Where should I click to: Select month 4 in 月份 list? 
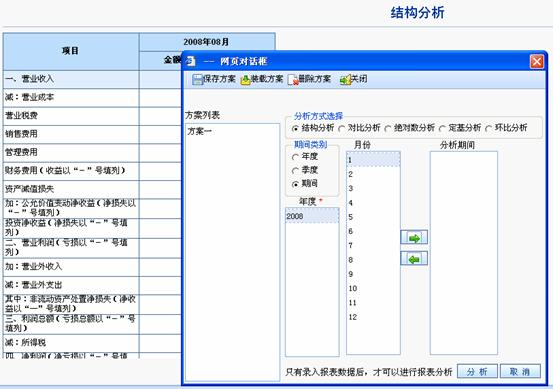point(373,203)
